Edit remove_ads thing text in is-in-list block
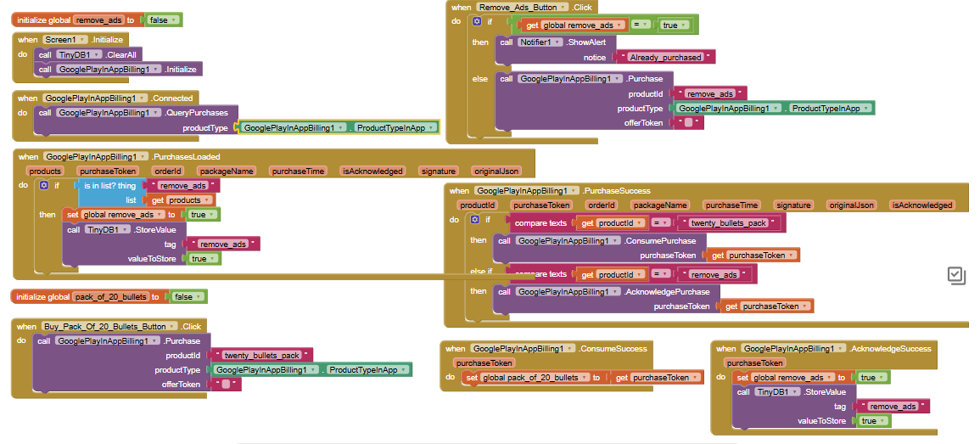This screenshot has width=980, height=444. coord(182,186)
